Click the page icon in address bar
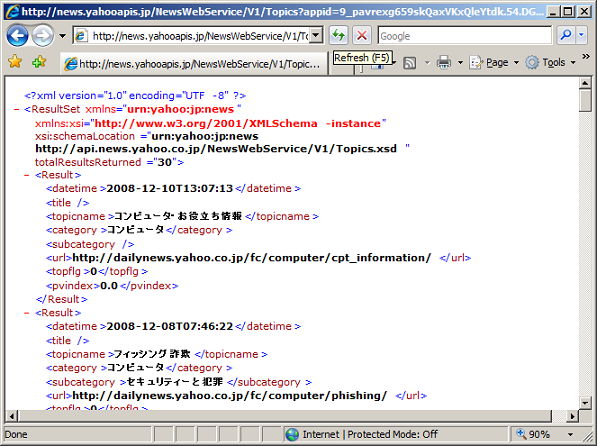 coord(81,36)
